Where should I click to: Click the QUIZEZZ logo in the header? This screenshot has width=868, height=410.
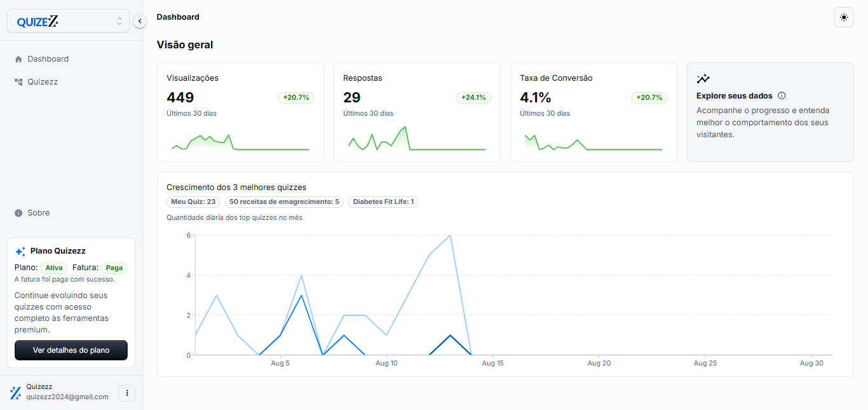click(x=37, y=22)
